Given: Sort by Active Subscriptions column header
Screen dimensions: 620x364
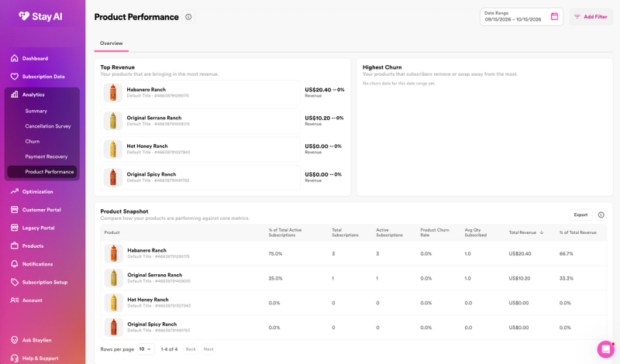Looking at the screenshot, I should pyautogui.click(x=390, y=232).
